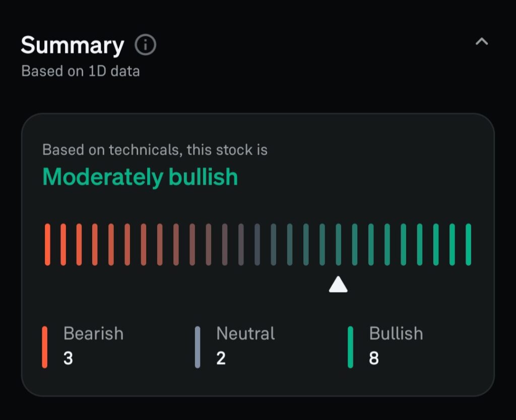The width and height of the screenshot is (516, 420).
Task: Click the grey middle gauge bar
Action: (257, 244)
